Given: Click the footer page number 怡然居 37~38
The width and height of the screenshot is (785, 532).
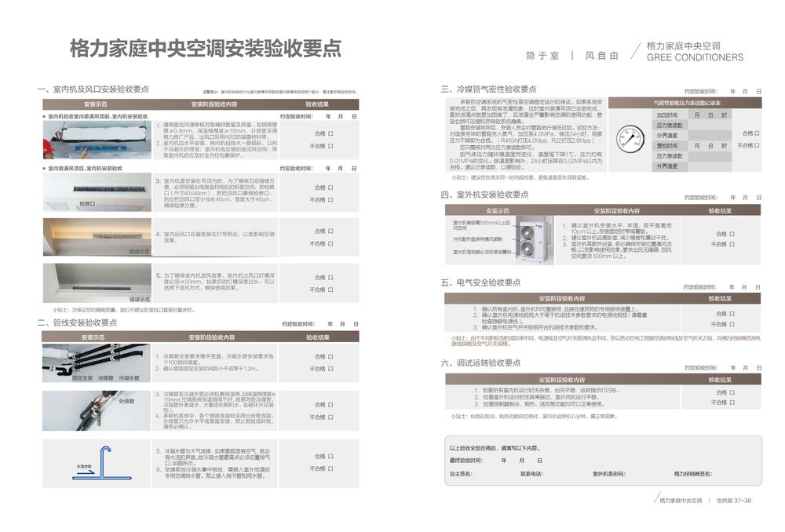Looking at the screenshot, I should (x=733, y=501).
